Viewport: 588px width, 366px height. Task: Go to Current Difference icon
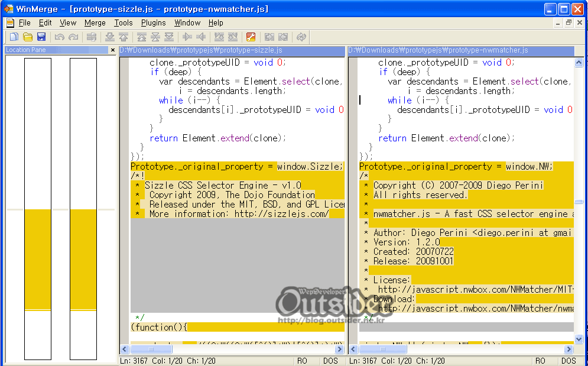click(155, 37)
